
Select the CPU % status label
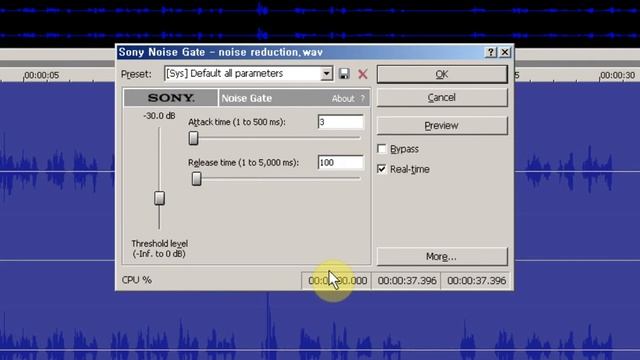137,280
